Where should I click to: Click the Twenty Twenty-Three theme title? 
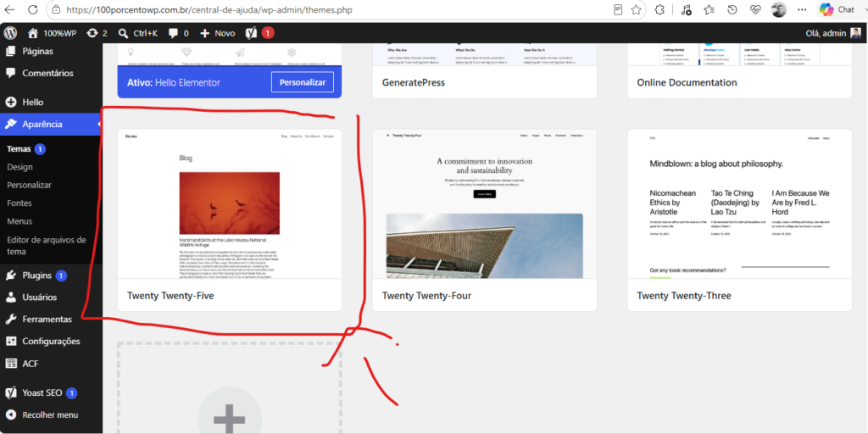(x=684, y=296)
